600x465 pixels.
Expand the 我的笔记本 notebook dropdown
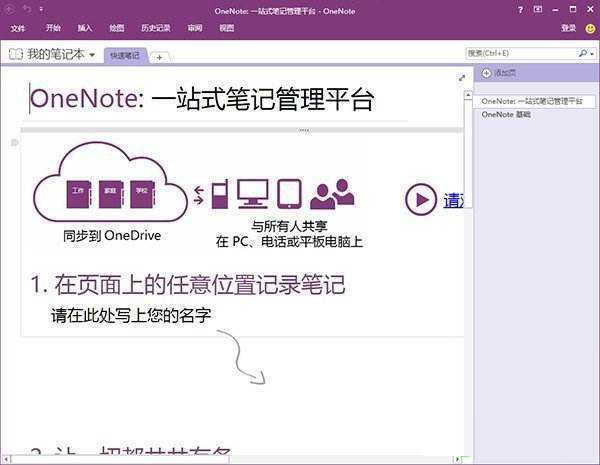coord(92,55)
